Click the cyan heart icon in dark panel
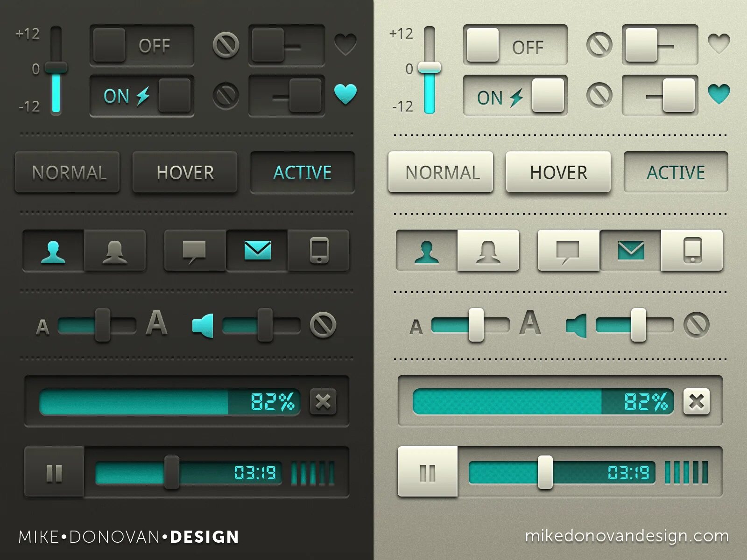The width and height of the screenshot is (747, 560). [x=345, y=94]
